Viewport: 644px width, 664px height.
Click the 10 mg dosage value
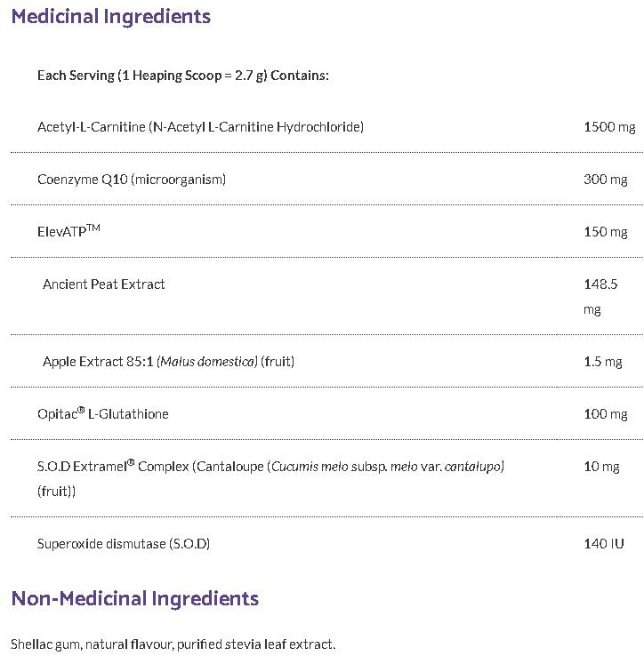point(601,467)
